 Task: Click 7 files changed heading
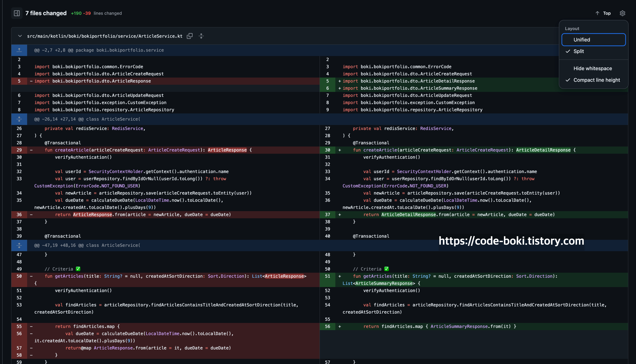tap(46, 13)
